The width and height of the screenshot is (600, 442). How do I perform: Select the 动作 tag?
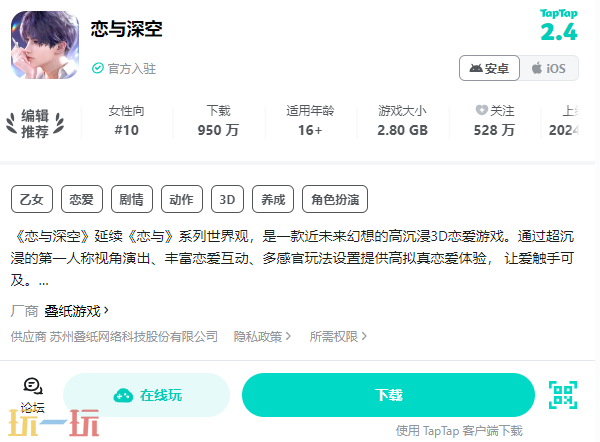182,199
